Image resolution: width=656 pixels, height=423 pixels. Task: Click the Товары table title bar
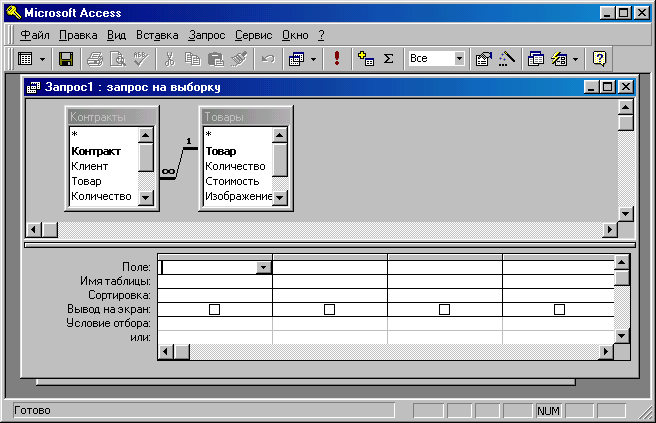tap(246, 117)
